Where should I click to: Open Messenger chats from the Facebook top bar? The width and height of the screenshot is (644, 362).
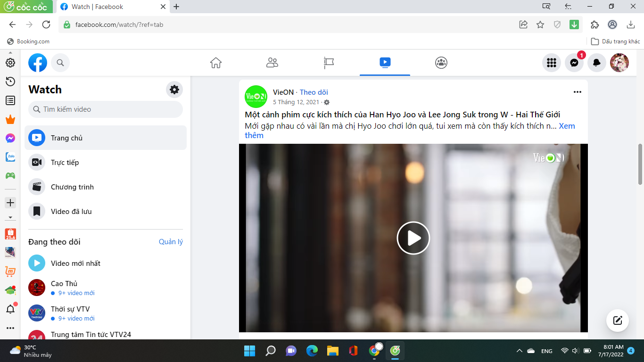[x=574, y=62]
